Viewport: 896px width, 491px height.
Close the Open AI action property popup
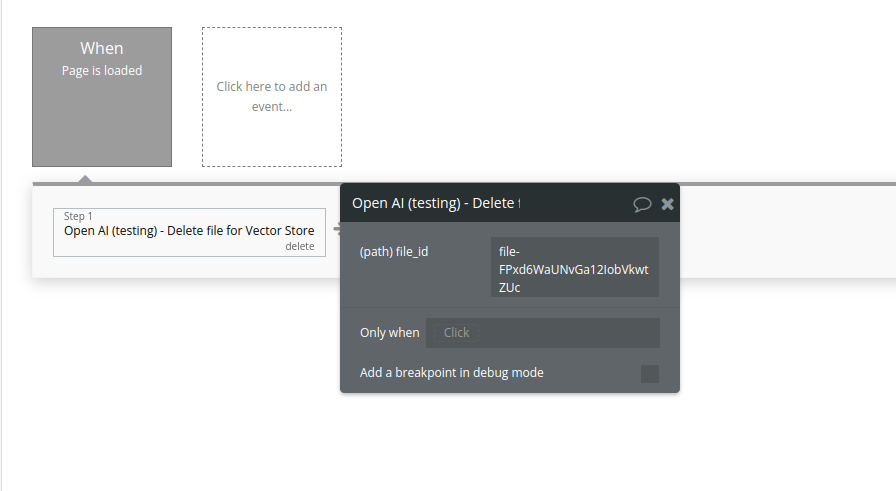click(668, 204)
